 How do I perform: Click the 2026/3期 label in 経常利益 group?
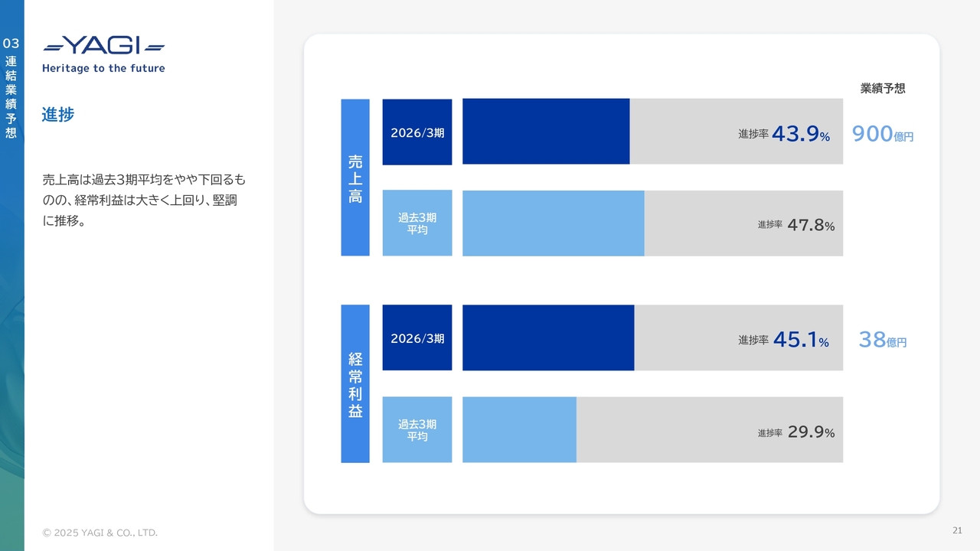417,338
